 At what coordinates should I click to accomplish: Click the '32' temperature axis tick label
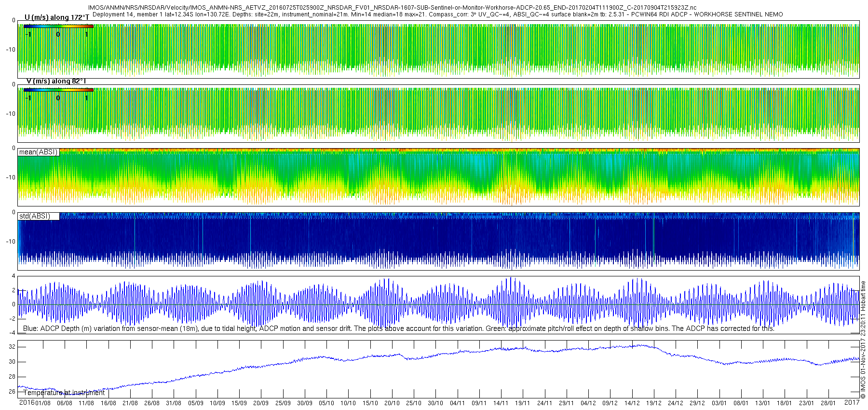coord(12,347)
